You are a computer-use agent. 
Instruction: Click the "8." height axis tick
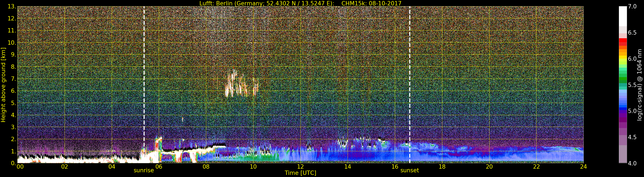point(14,67)
